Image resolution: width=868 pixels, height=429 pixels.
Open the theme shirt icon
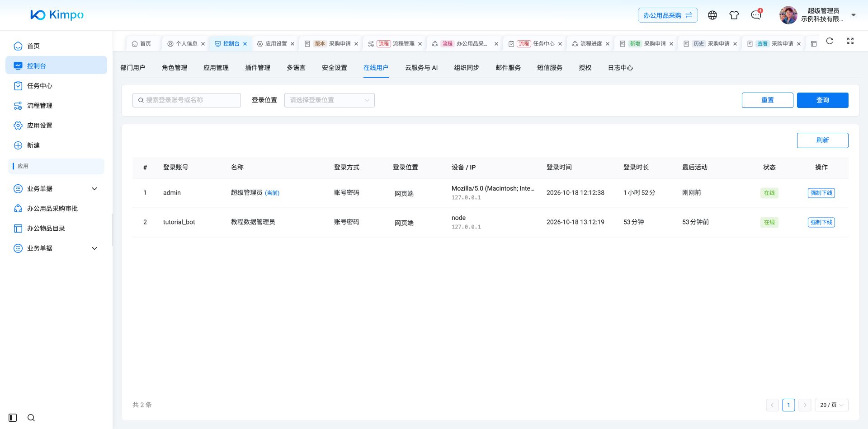pyautogui.click(x=734, y=15)
